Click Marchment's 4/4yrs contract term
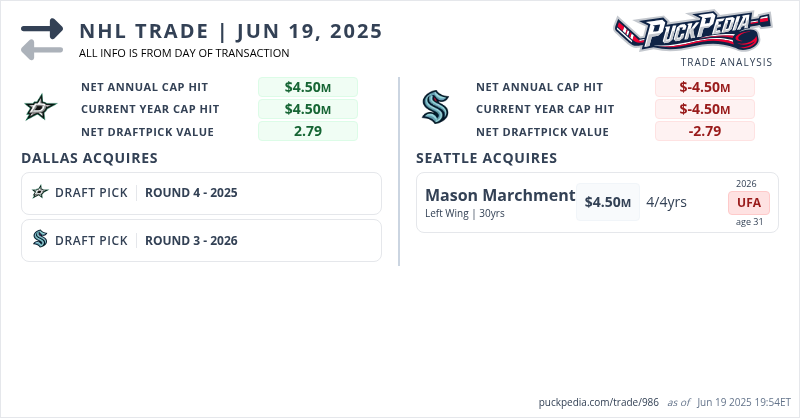 point(666,202)
